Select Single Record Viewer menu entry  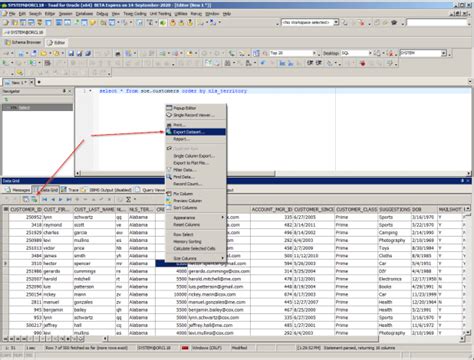point(196,115)
